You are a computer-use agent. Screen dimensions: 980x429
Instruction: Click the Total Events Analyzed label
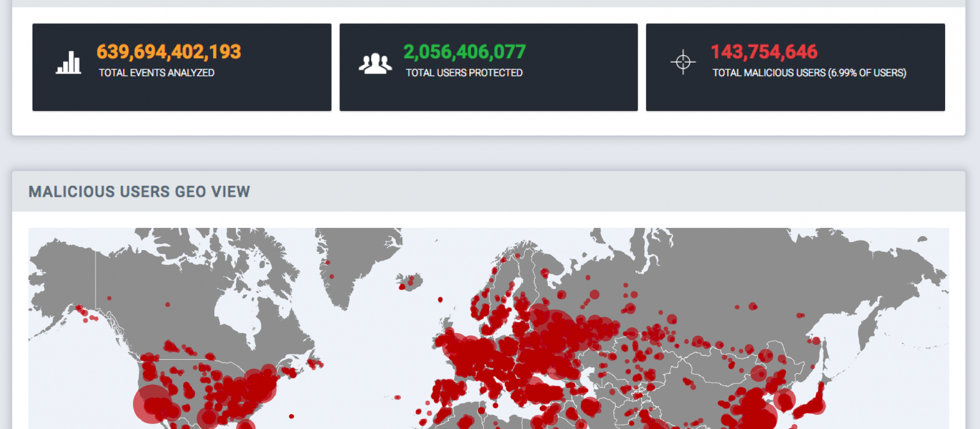tap(157, 73)
